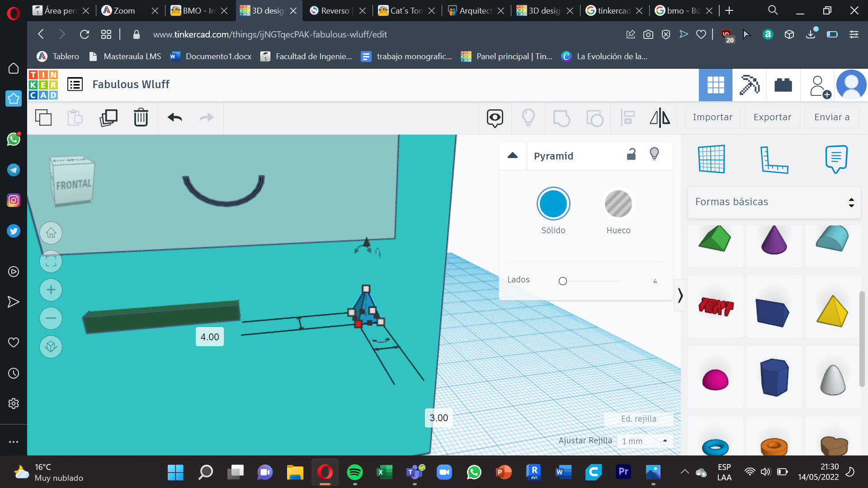The image size is (868, 488).
Task: Open the Masteraula LMS bookmark
Action: coord(125,56)
